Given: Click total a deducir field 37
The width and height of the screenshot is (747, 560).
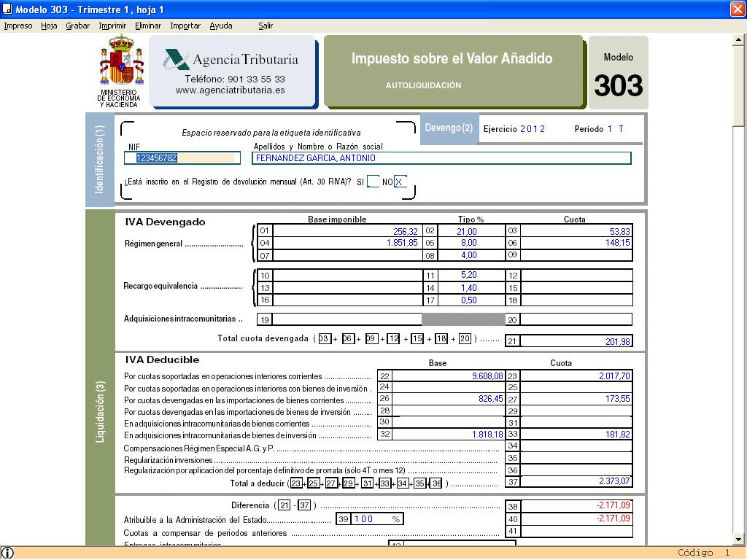Looking at the screenshot, I should (x=576, y=481).
